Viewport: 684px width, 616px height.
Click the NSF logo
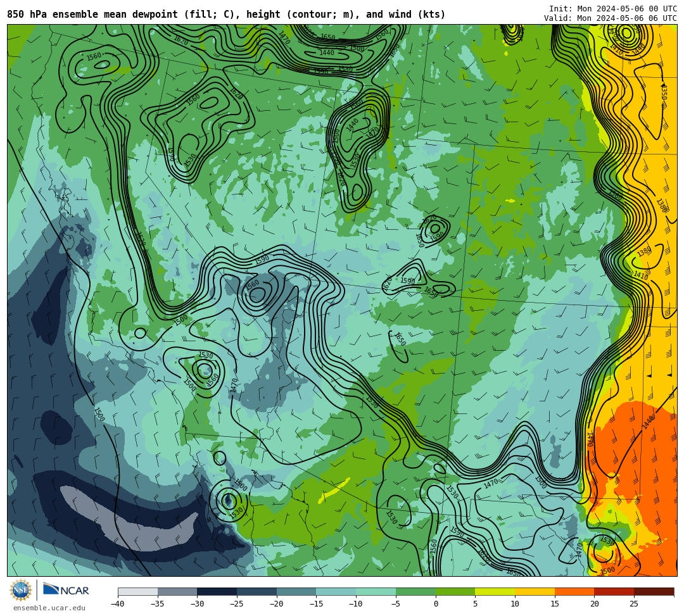pyautogui.click(x=20, y=591)
